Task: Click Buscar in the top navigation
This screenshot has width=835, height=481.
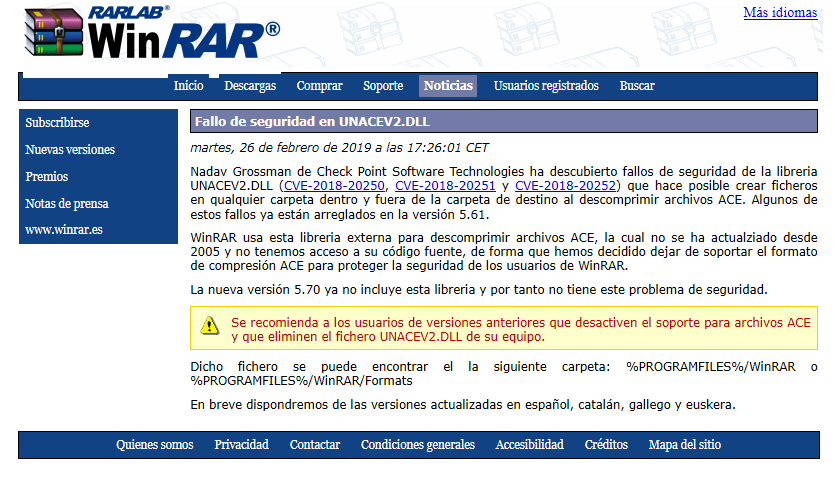Action: pos(637,86)
